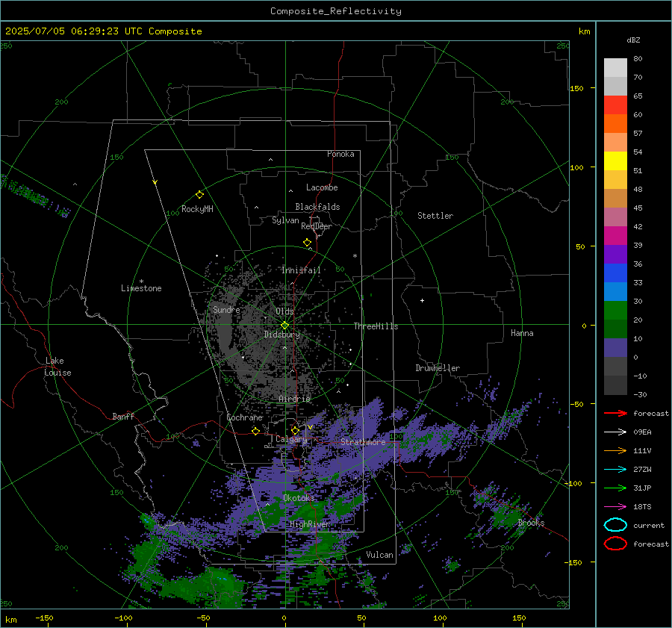
Task: Click the Cochrane label
Action: [244, 417]
